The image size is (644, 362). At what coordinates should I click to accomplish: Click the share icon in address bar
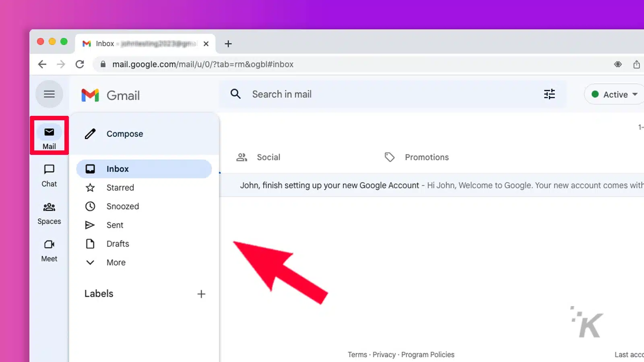pos(636,64)
